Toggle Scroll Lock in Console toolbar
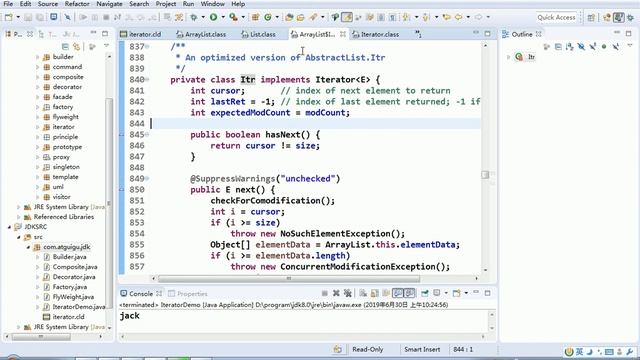 click(x=374, y=293)
